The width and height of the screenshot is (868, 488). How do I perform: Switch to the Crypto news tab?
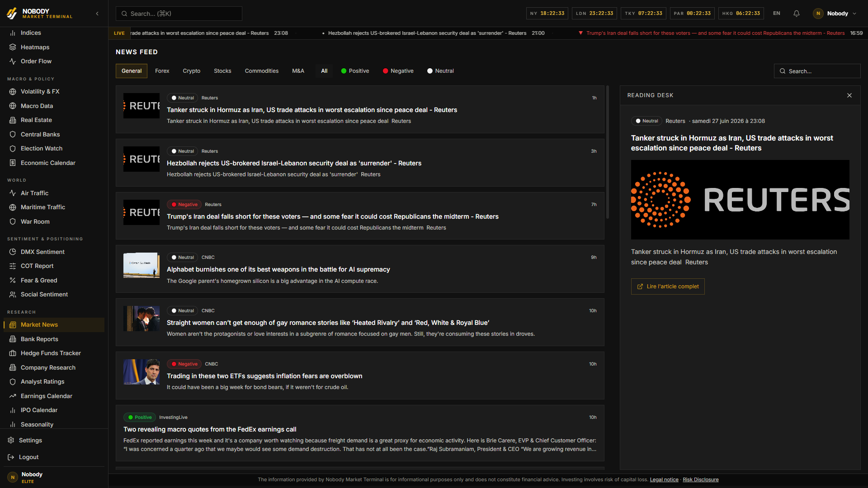(x=192, y=71)
